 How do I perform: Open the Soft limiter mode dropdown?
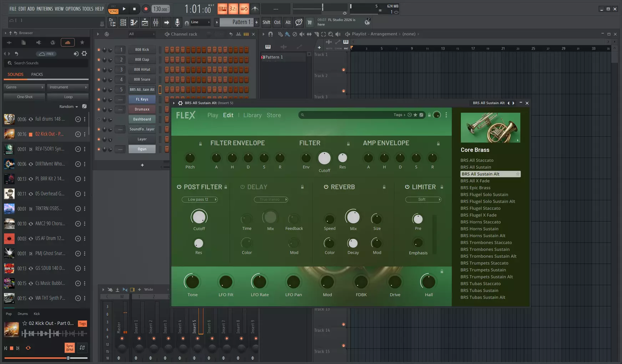(423, 199)
